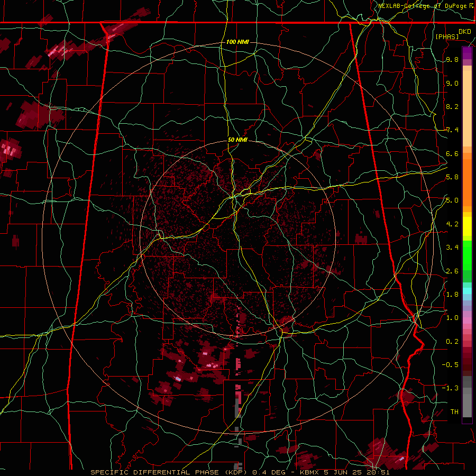Click the 0.2 value on the color scale
The image size is (476, 476).
(x=452, y=342)
